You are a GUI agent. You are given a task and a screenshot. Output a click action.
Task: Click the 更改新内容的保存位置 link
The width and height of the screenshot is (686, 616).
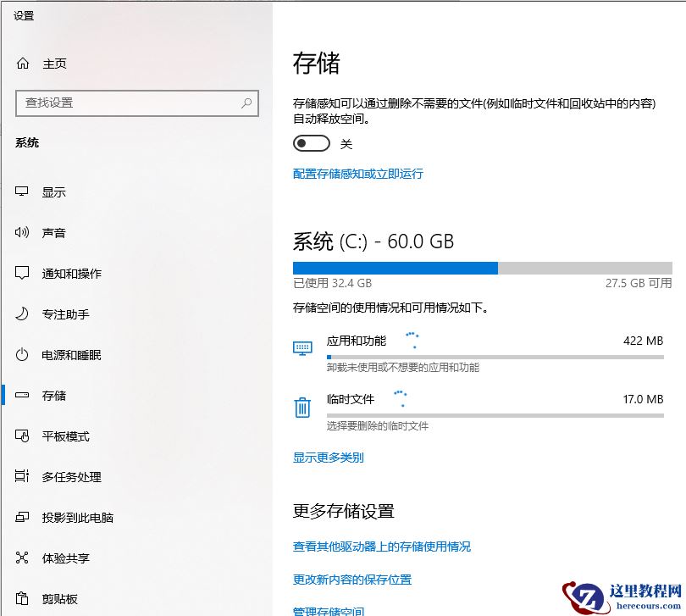click(353, 580)
